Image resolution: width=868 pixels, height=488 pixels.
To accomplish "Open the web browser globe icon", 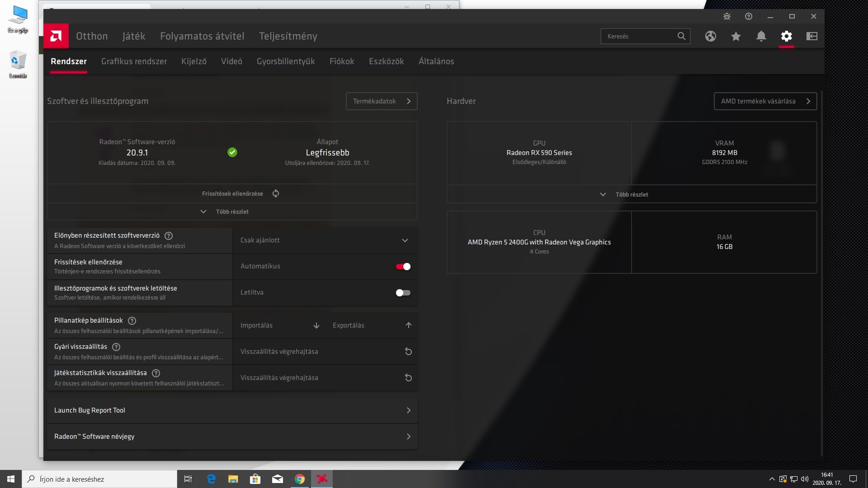I will pos(710,36).
